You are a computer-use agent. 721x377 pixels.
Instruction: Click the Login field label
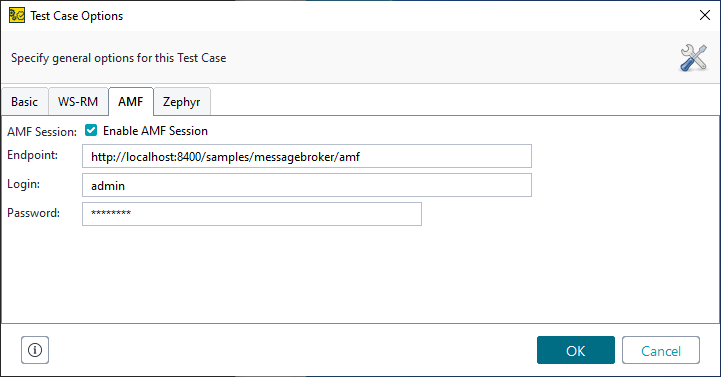[x=23, y=184]
